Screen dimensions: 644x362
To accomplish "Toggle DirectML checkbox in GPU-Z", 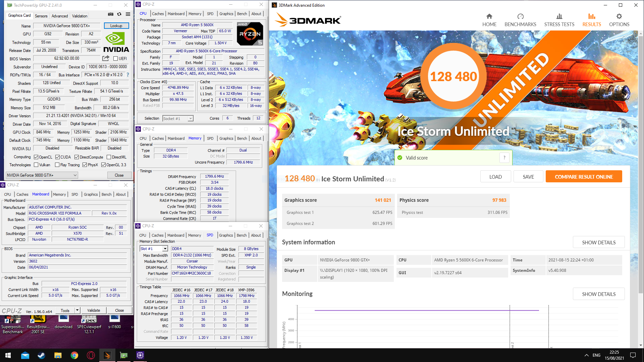I will (x=109, y=157).
